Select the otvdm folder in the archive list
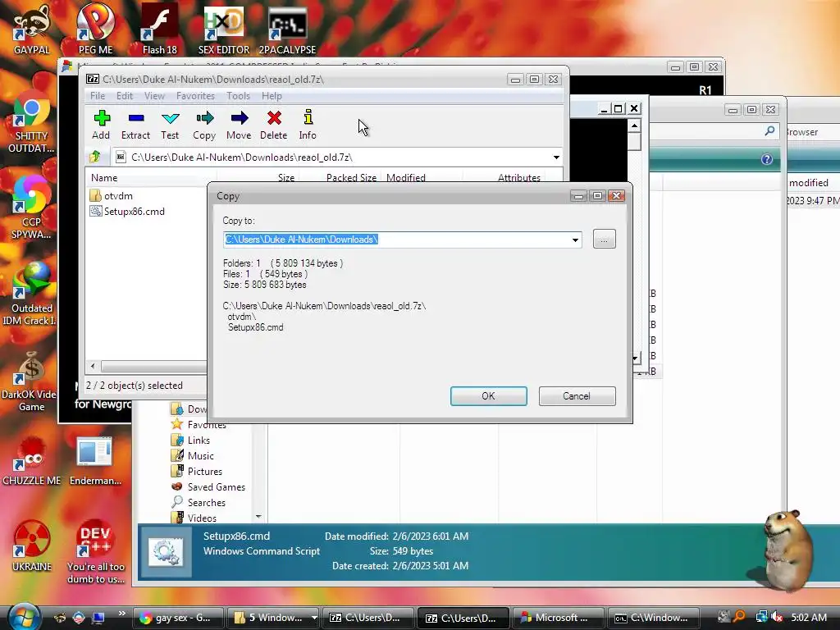The height and width of the screenshot is (630, 840). (112, 195)
